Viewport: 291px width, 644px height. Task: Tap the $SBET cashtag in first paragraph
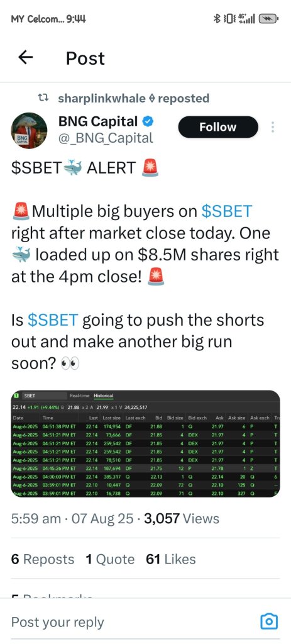[x=226, y=211]
